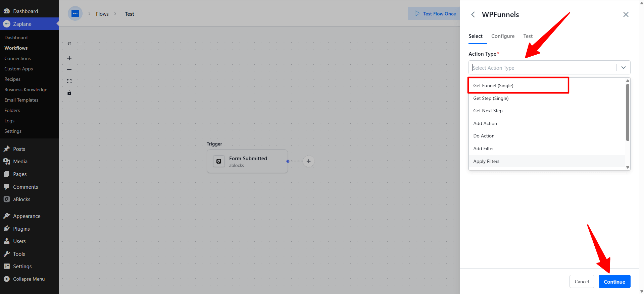Add a step with the plus node
Image resolution: width=644 pixels, height=294 pixels.
click(x=308, y=161)
